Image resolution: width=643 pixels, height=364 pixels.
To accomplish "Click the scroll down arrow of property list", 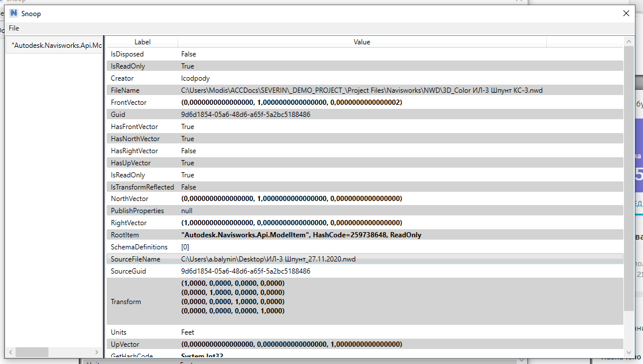I will [629, 352].
